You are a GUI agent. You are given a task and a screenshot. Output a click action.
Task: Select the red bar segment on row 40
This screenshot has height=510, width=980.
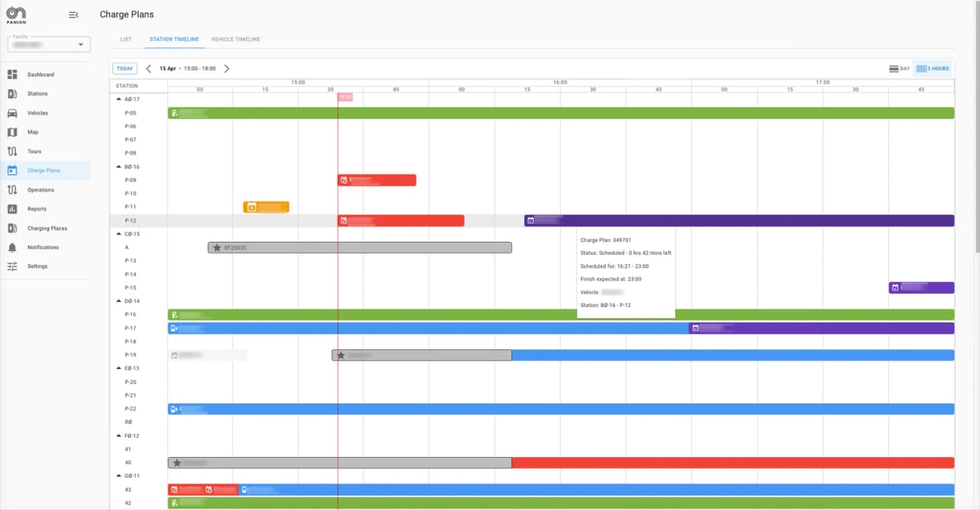pos(733,463)
